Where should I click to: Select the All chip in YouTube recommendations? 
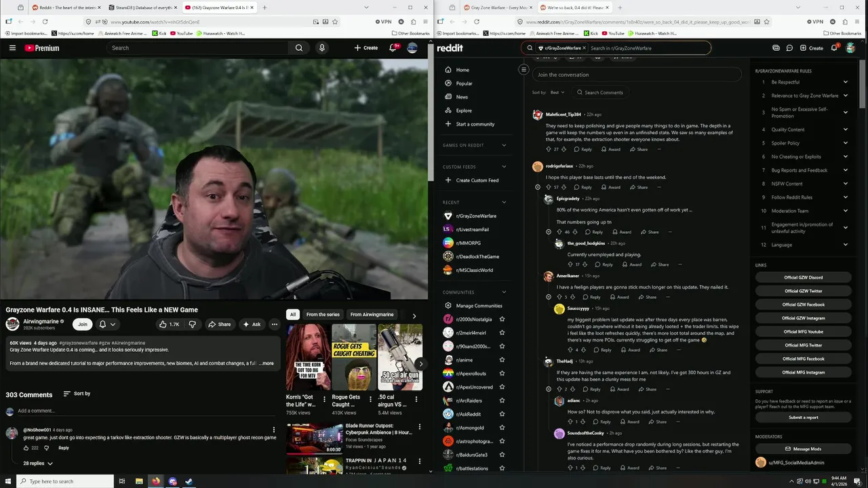click(x=293, y=314)
